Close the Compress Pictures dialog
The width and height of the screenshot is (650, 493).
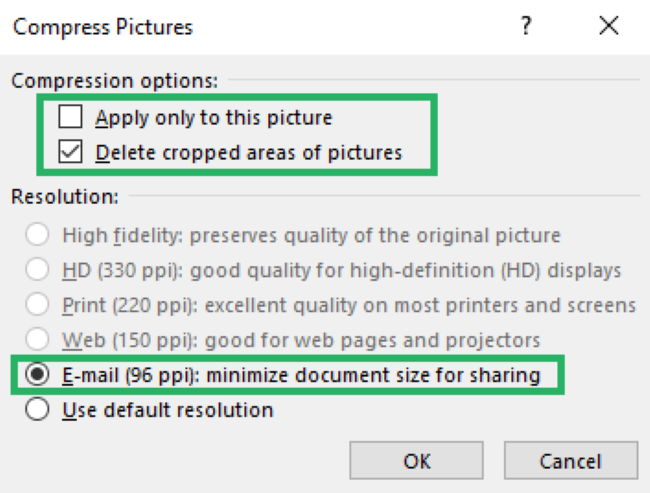pos(608,27)
